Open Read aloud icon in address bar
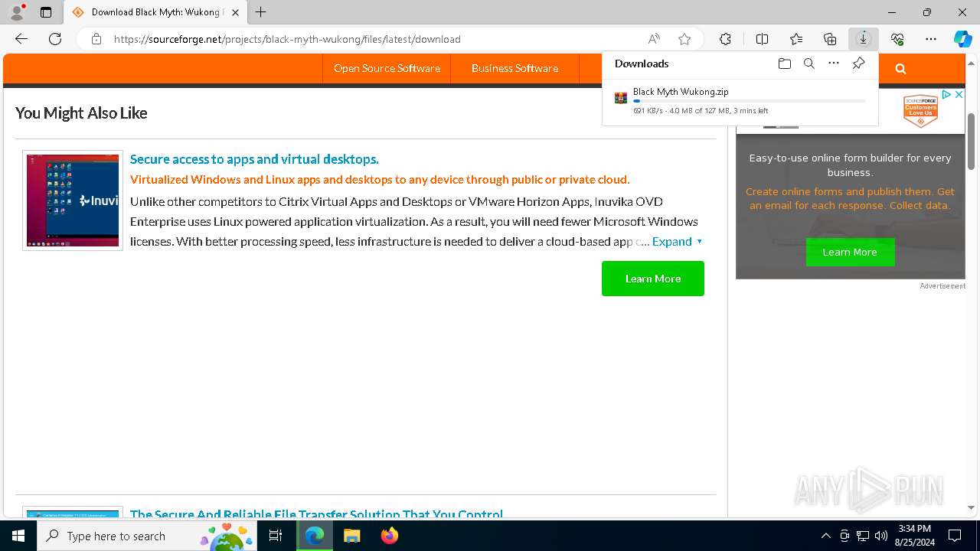Screen dimensions: 980x551 click(x=654, y=39)
